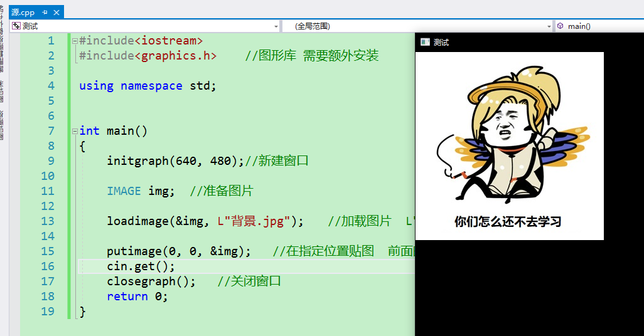Viewport: 644px width, 336px height.
Task: Click on 'using namespace std;' line
Action: pos(148,86)
